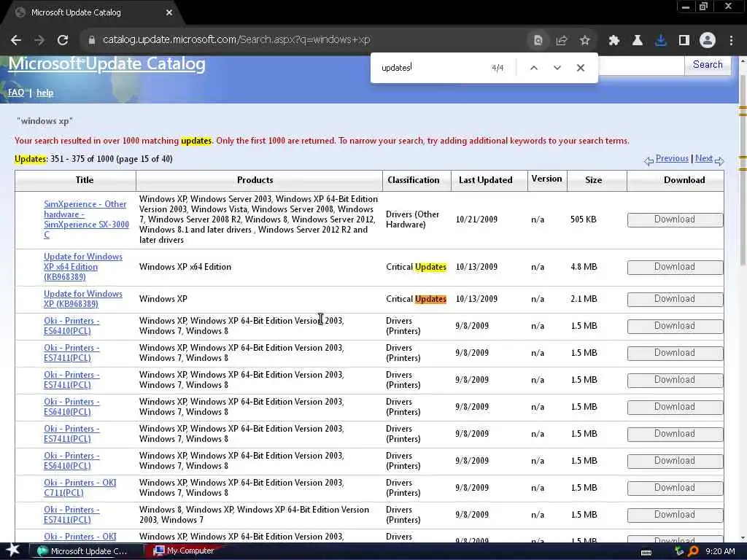The image size is (747, 560).
Task: Click the catalog Search button
Action: coord(708,65)
